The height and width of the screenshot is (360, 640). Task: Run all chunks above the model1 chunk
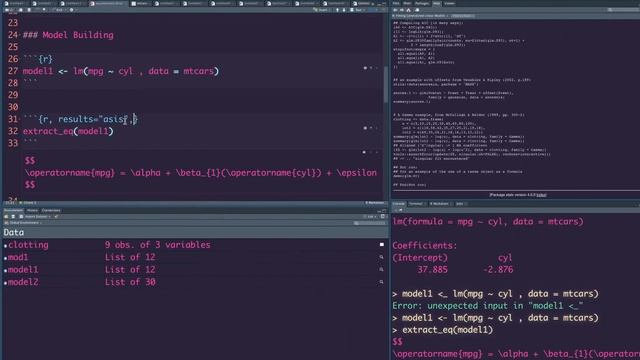tap(371, 68)
